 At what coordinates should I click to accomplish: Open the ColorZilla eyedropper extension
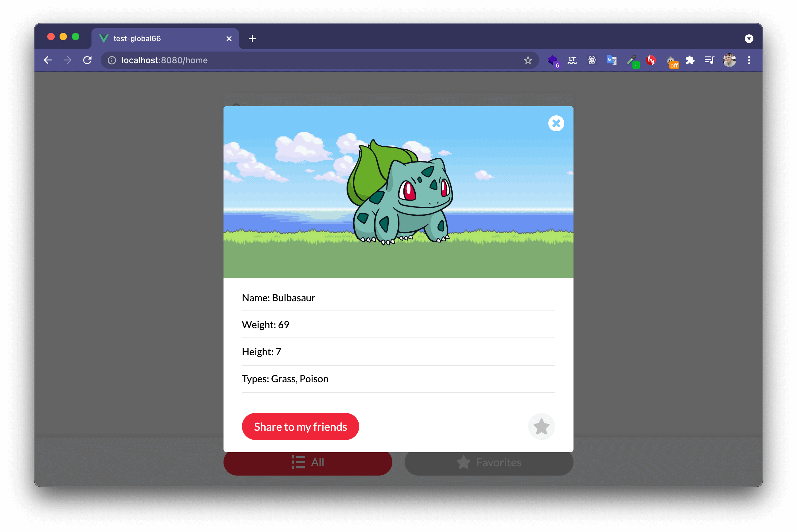click(x=632, y=61)
